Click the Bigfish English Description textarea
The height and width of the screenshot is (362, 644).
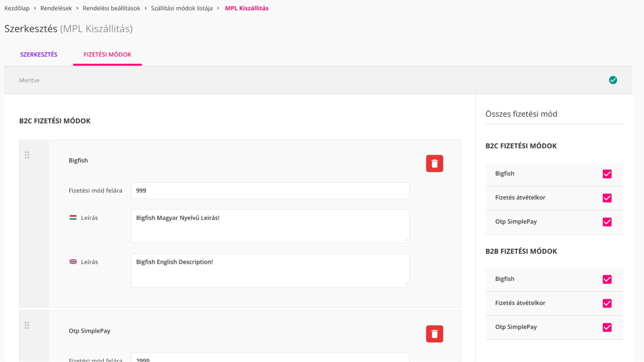(270, 270)
